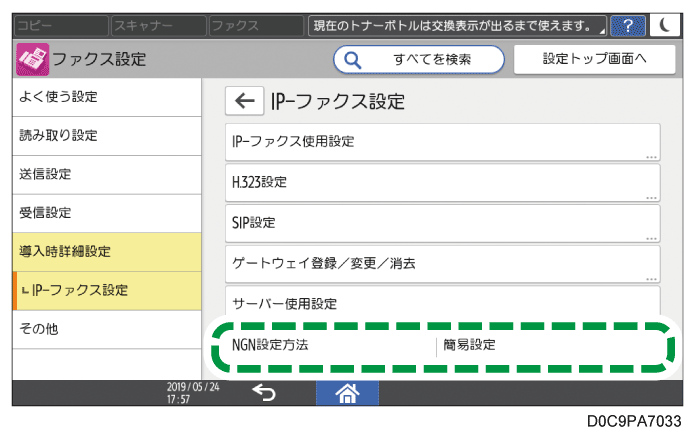The image size is (691, 435).
Task: Open the NGN設定方法 row
Action: click(442, 346)
